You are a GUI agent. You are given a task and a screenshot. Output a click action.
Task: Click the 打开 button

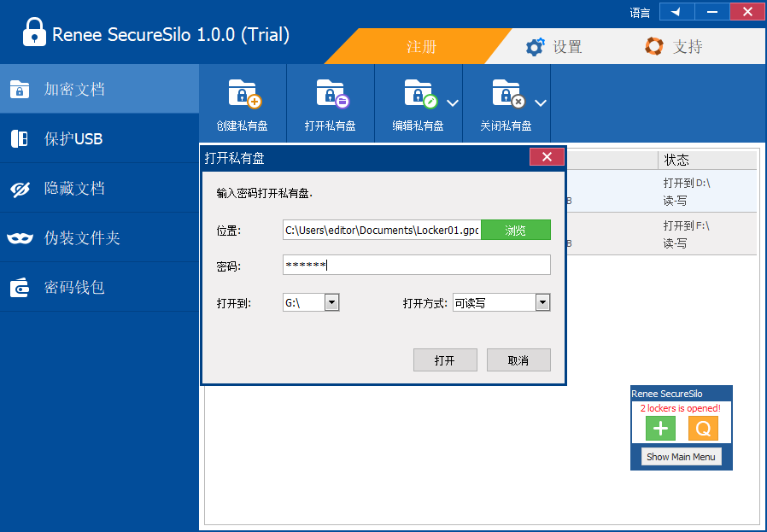click(445, 360)
